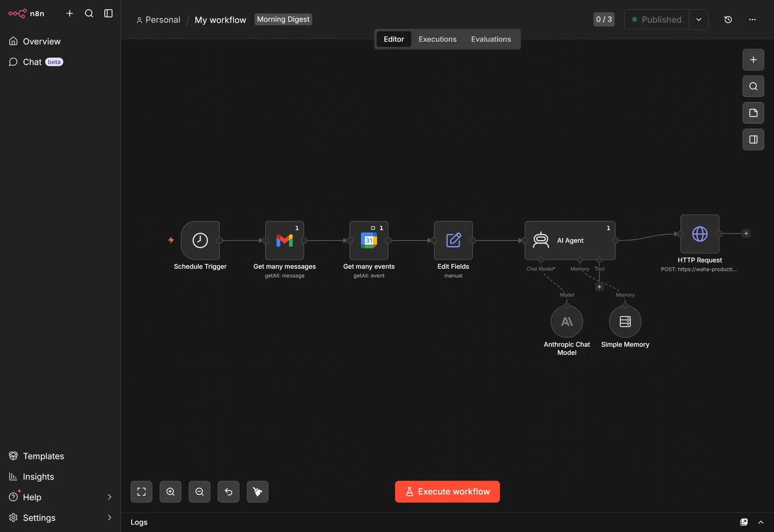Image resolution: width=774 pixels, height=532 pixels.
Task: Collapse the left sidebar panel
Action: pos(109,13)
